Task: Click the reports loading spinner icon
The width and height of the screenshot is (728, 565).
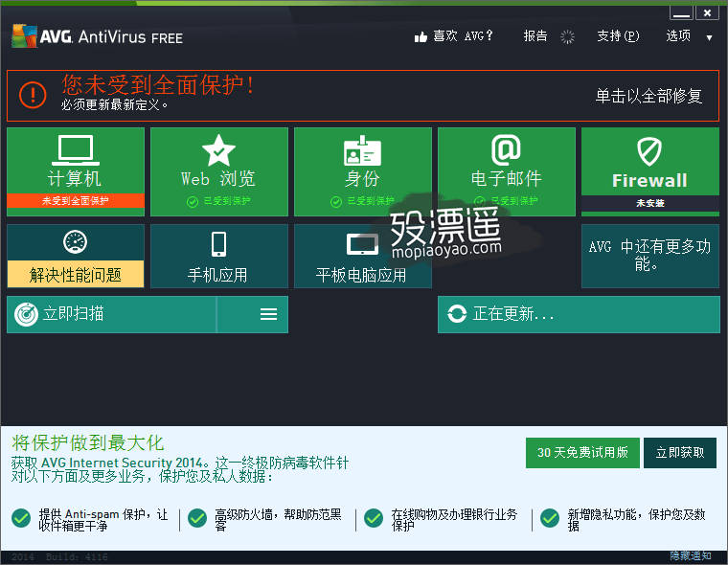Action: pos(567,36)
